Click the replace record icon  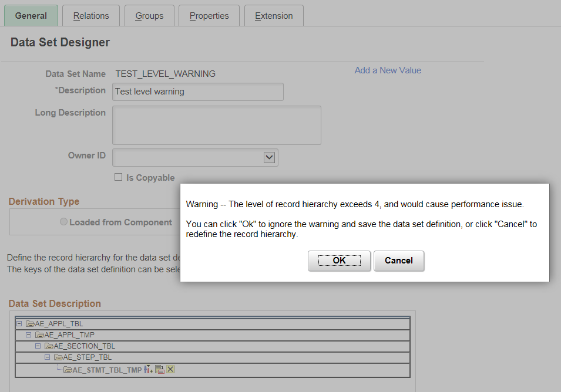(159, 370)
